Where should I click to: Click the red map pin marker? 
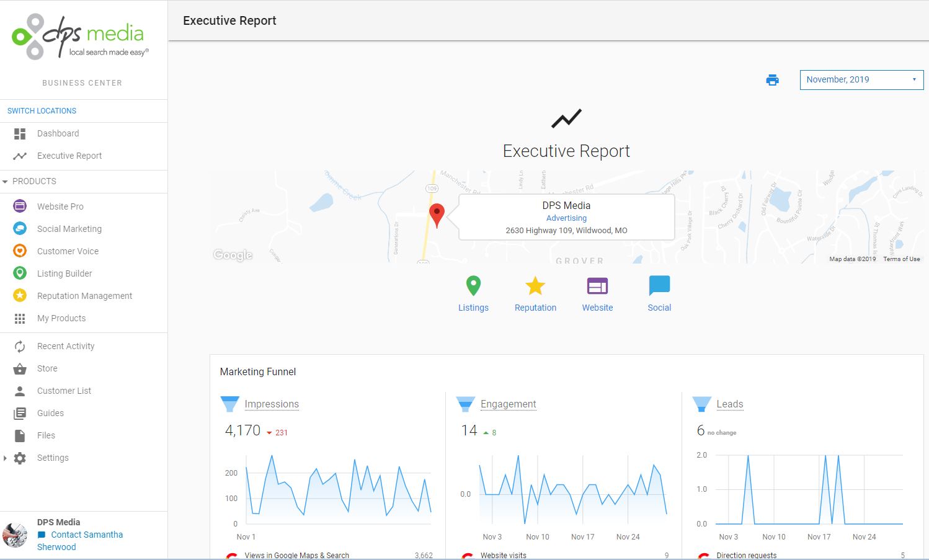(x=437, y=215)
